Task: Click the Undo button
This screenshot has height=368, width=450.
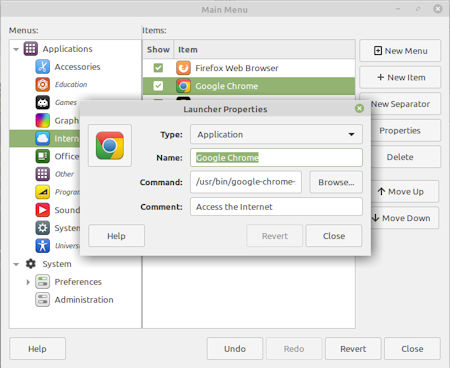Action: (235, 349)
